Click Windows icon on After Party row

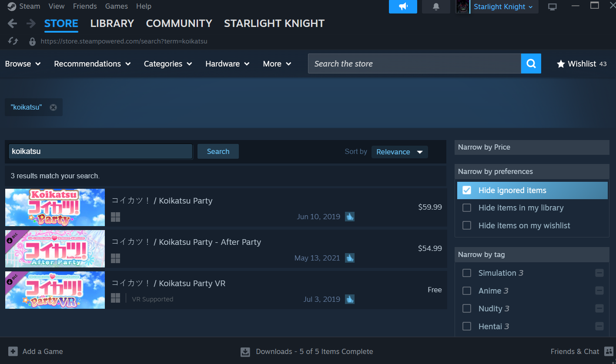[115, 258]
